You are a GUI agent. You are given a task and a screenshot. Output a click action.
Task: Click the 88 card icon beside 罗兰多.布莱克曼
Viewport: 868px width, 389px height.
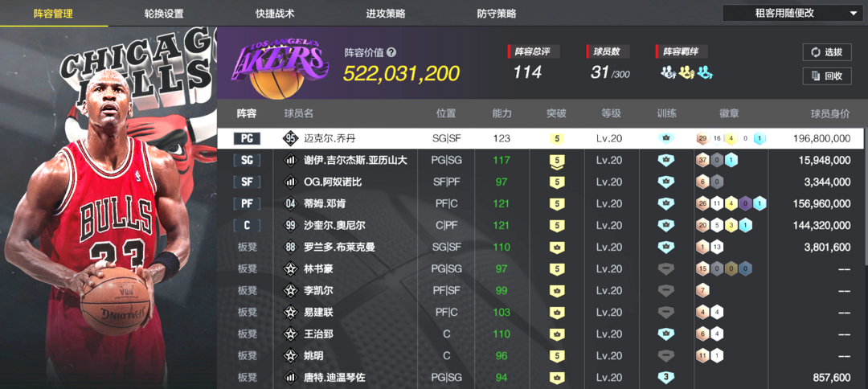(290, 248)
